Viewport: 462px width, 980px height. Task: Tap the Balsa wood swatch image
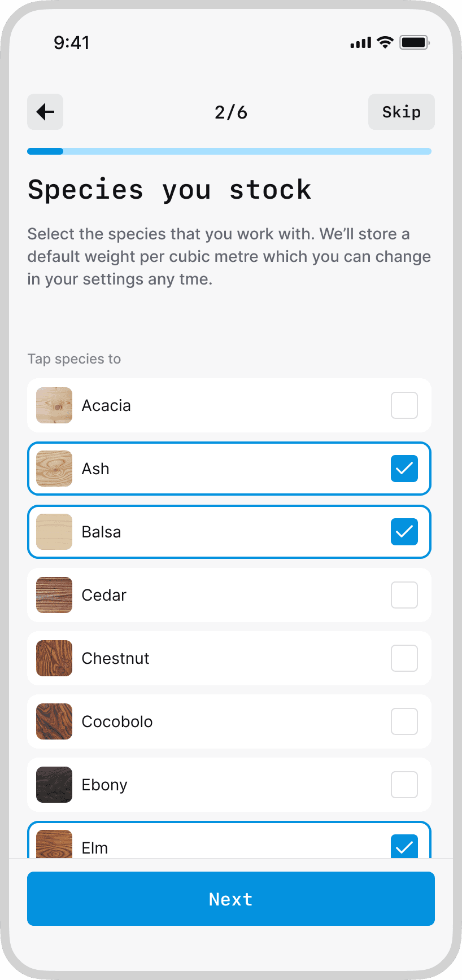point(54,532)
